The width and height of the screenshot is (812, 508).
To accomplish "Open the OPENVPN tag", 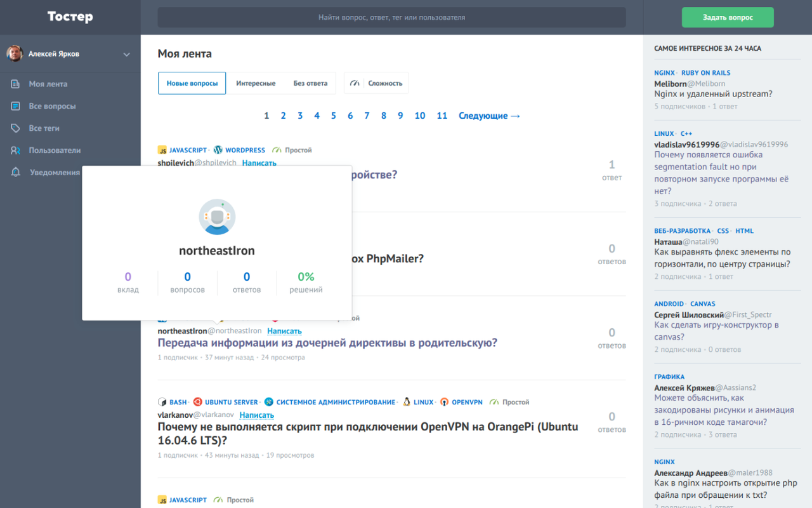I will (467, 402).
